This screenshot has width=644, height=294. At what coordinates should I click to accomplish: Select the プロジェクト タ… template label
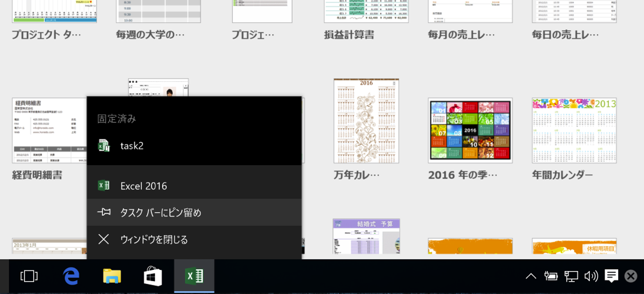coord(46,35)
